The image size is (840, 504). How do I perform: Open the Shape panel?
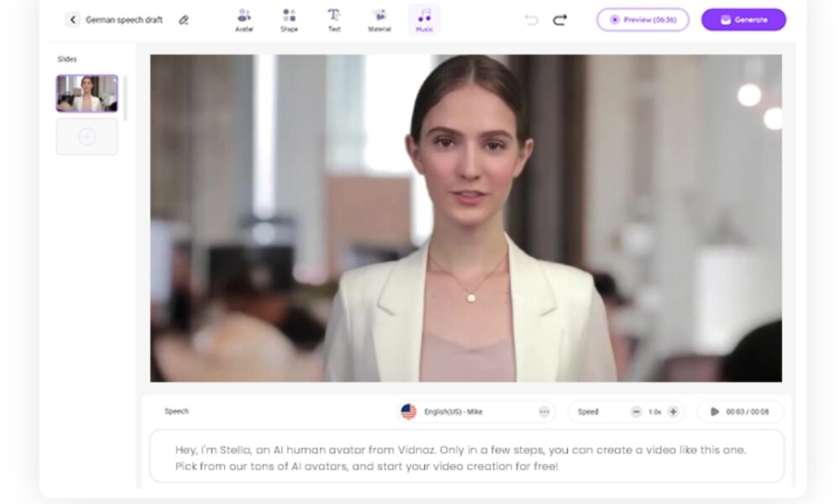289,18
